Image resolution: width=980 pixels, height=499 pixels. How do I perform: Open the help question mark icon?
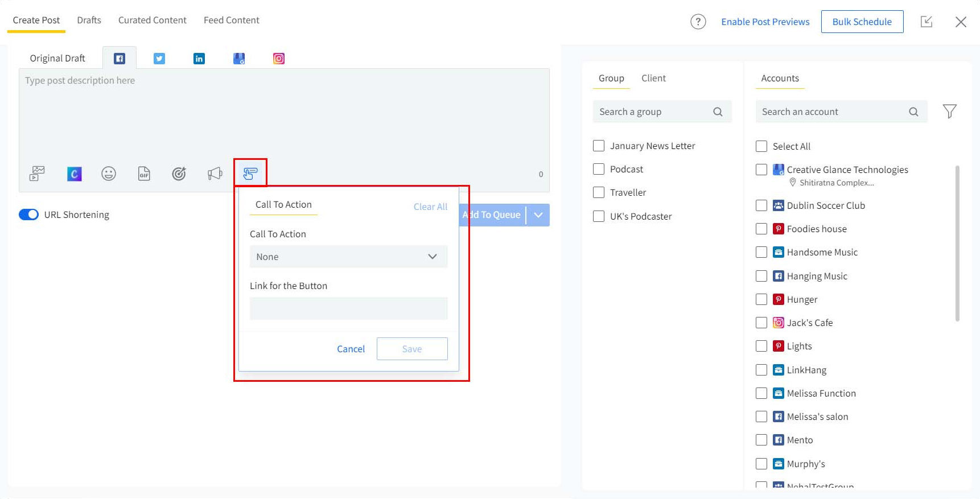click(698, 22)
